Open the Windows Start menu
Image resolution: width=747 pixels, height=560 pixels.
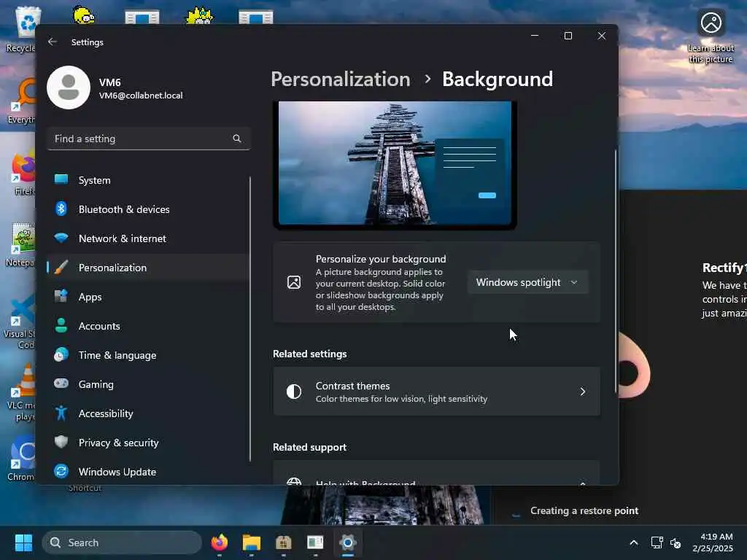(23, 542)
